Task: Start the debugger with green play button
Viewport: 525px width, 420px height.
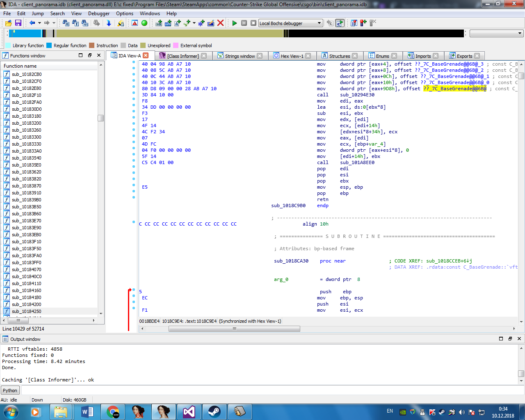Action: (235, 23)
